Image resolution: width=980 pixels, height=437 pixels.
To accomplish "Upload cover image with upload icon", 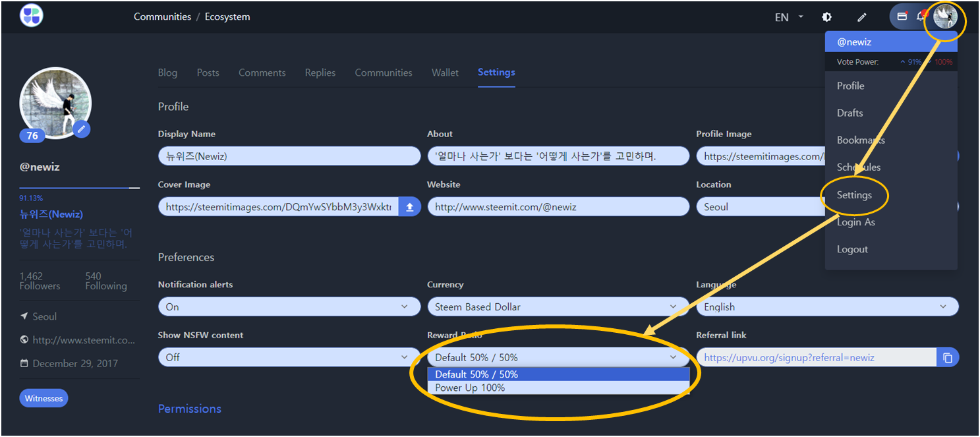I will click(409, 207).
